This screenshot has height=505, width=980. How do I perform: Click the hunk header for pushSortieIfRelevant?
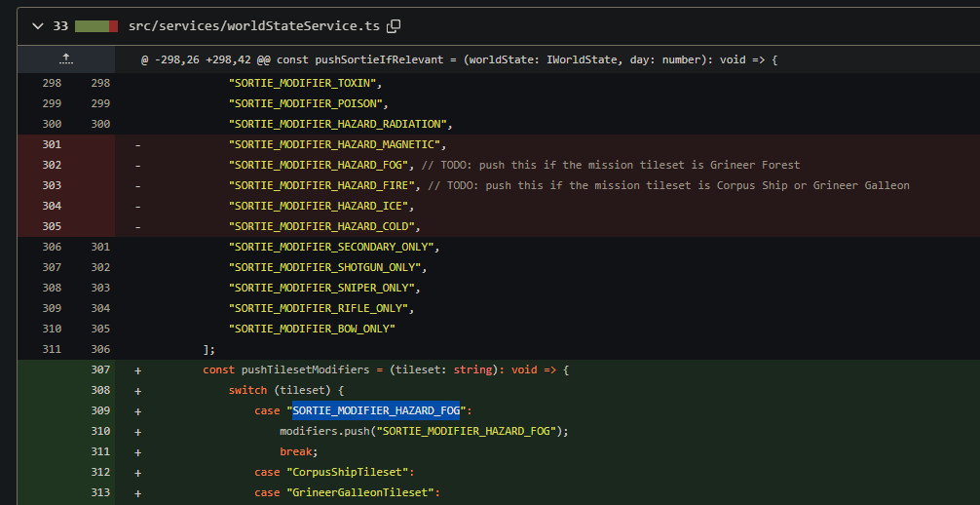[x=458, y=60]
